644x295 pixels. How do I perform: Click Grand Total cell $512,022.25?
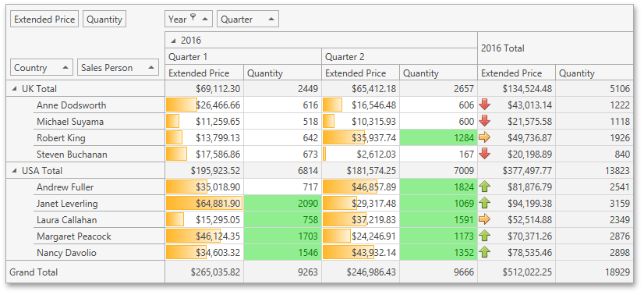tap(516, 272)
